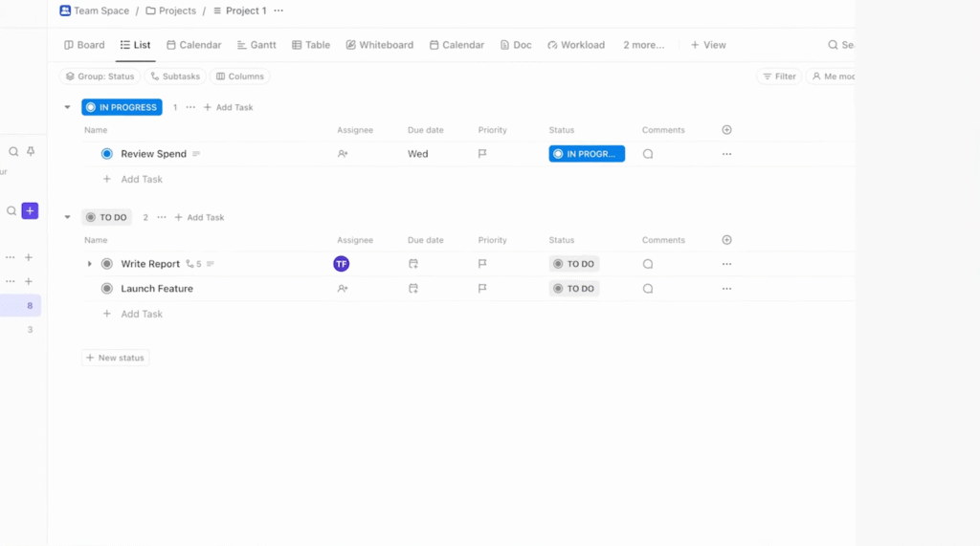Image resolution: width=980 pixels, height=546 pixels.
Task: Click the New status button
Action: point(115,358)
